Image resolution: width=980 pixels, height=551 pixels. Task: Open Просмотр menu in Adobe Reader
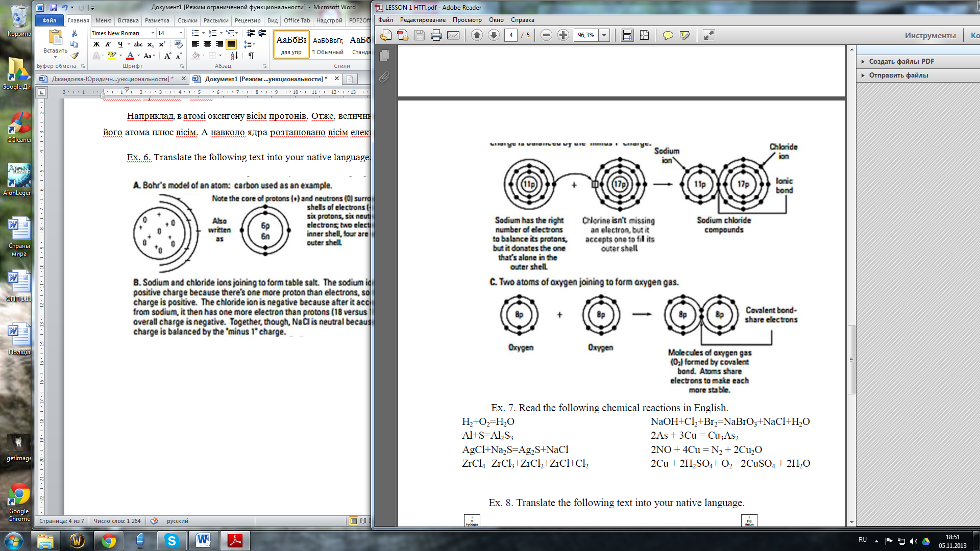[467, 20]
